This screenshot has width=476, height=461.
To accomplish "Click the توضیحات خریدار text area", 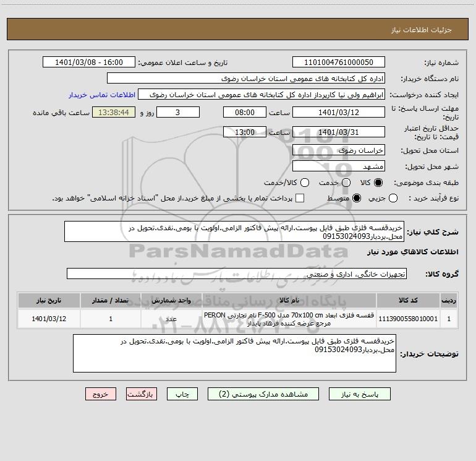I will 234,353.
